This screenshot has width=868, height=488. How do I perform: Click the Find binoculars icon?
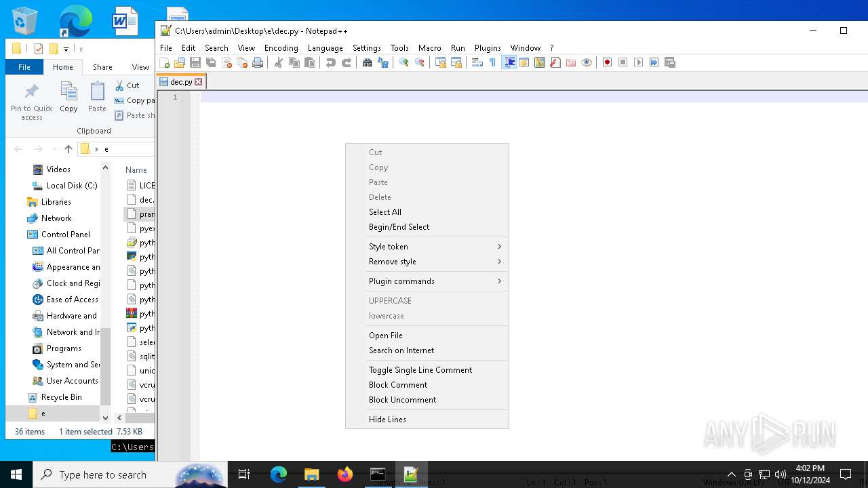(367, 62)
